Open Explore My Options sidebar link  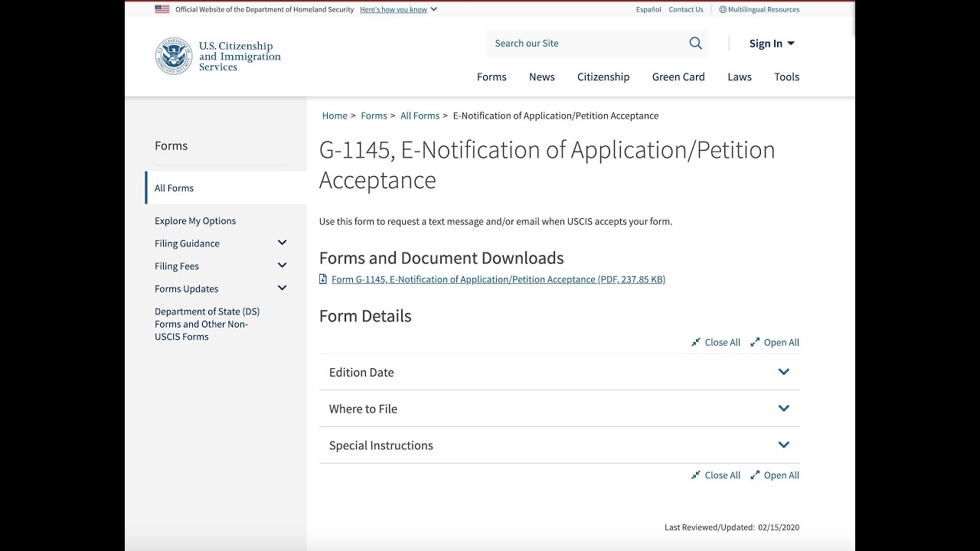click(195, 220)
